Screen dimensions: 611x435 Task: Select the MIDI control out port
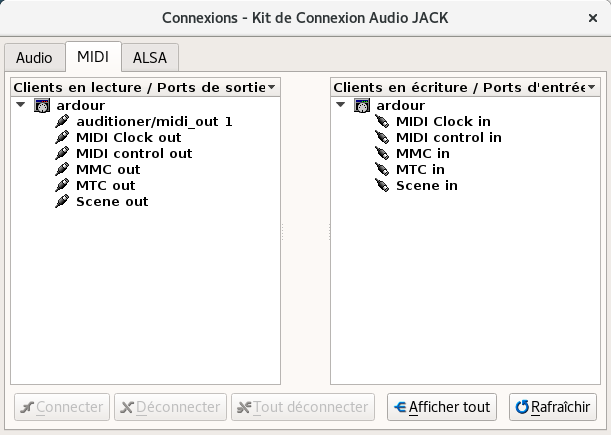tap(134, 153)
